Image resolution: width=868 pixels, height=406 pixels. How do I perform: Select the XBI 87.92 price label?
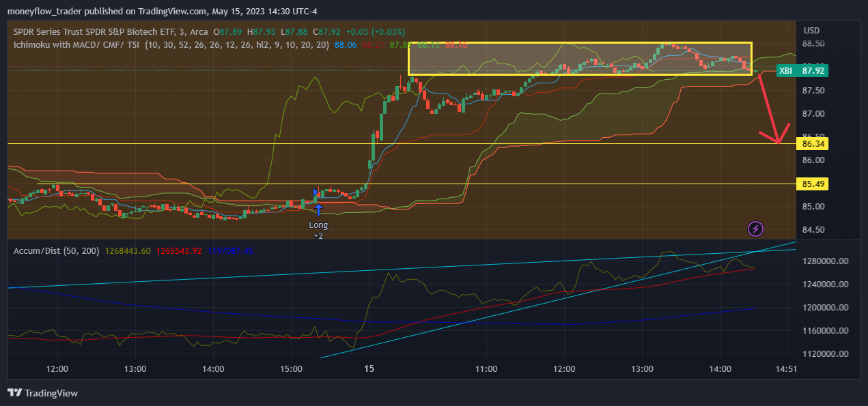point(802,70)
